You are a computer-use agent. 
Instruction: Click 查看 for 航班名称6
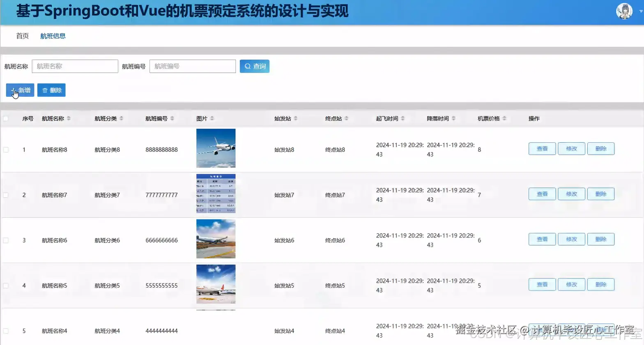[542, 239]
